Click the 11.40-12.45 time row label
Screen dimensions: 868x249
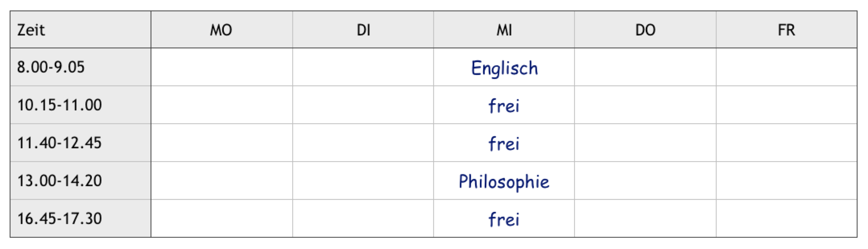pos(60,143)
